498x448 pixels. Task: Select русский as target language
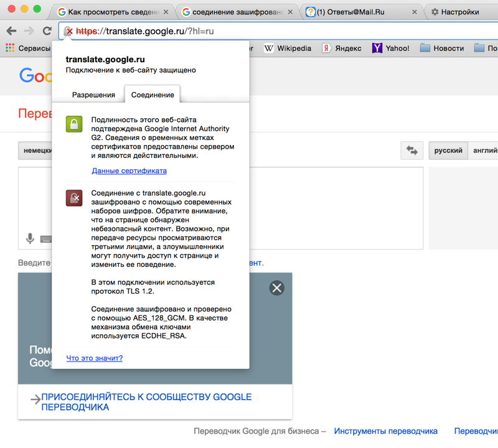[x=448, y=151]
